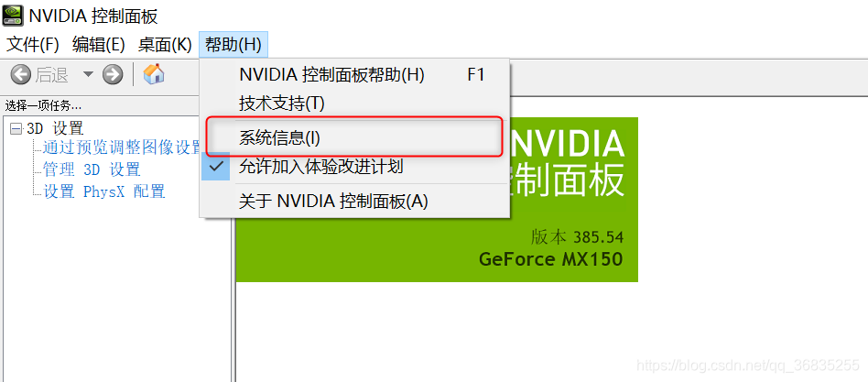This screenshot has height=382, width=868.
Task: Click the green NVIDIA GeForce MX150 banner
Action: pyautogui.click(x=437, y=200)
